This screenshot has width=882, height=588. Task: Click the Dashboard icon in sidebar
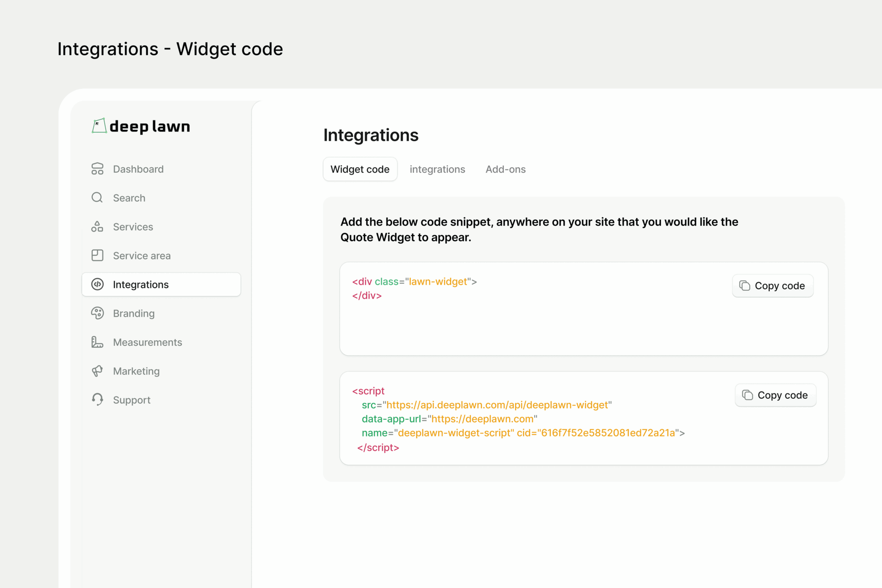[97, 169]
